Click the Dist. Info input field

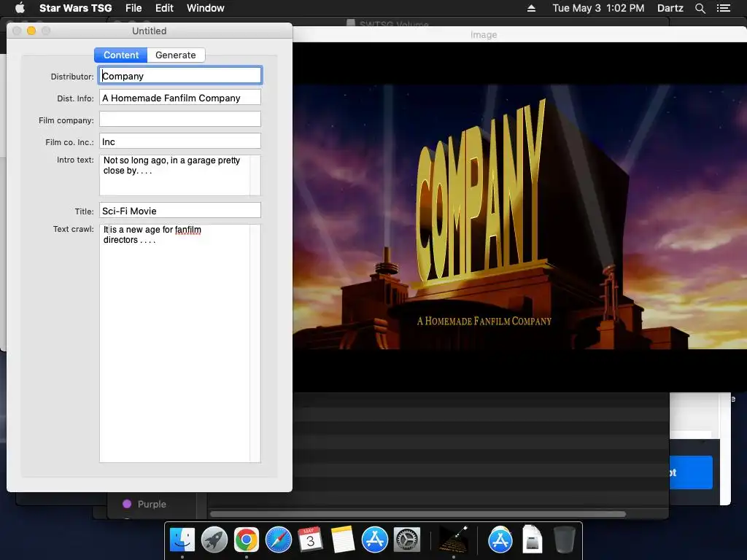click(180, 98)
